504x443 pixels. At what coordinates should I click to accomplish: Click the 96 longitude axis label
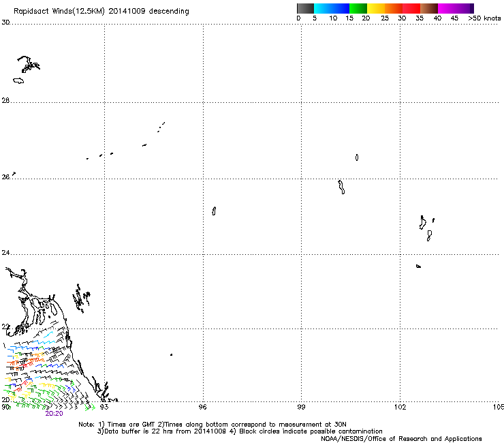click(x=202, y=407)
